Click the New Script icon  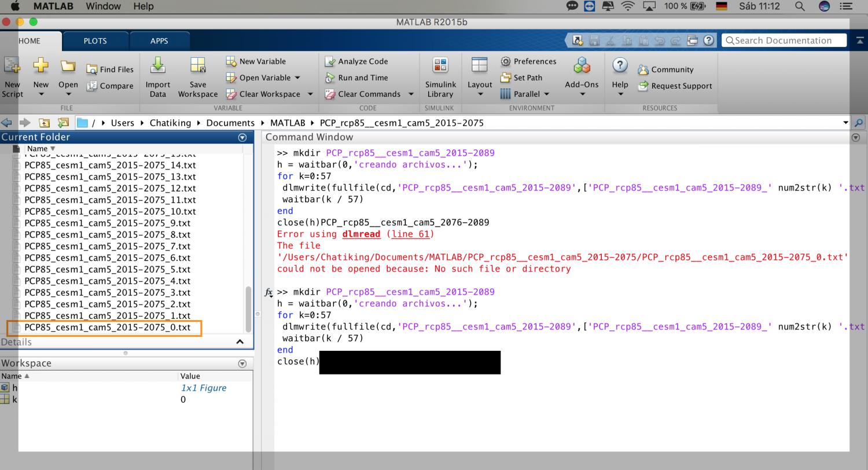12,66
